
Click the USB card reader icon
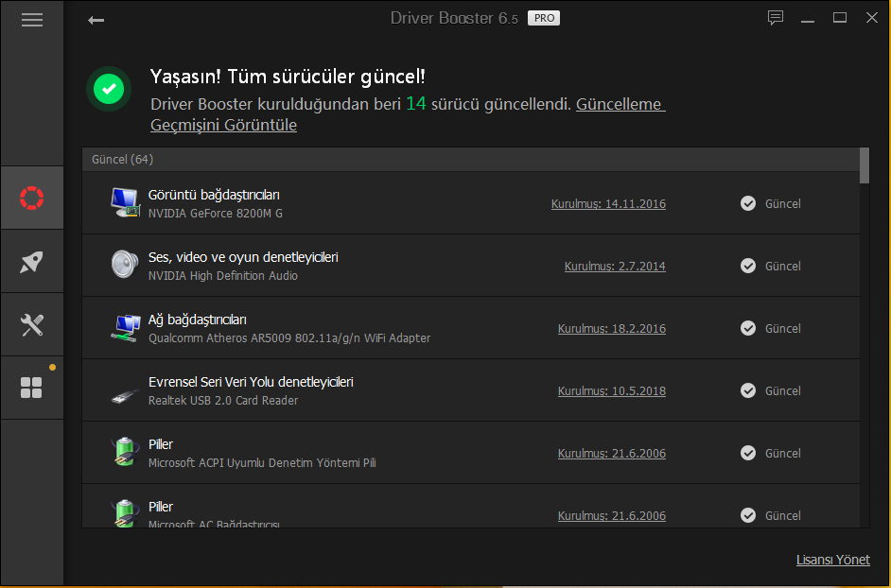[125, 395]
